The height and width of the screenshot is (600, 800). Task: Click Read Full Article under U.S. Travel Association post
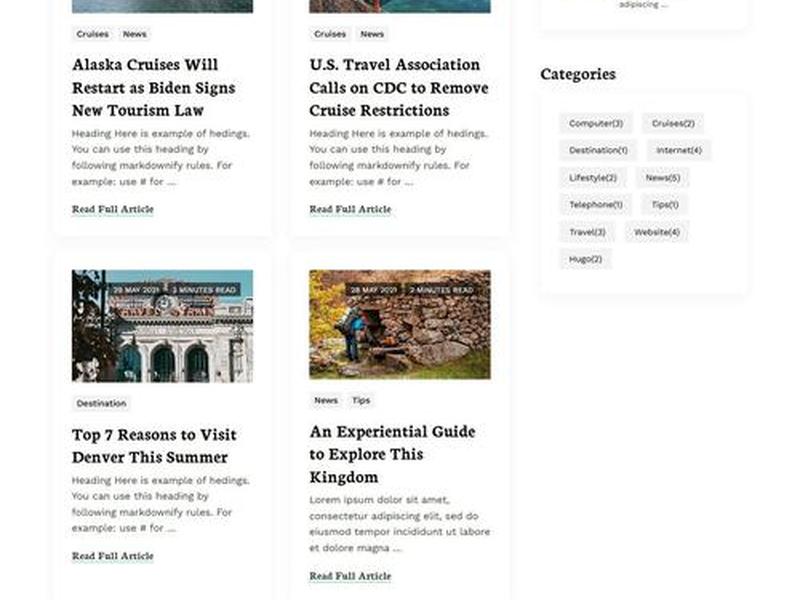coord(350,209)
